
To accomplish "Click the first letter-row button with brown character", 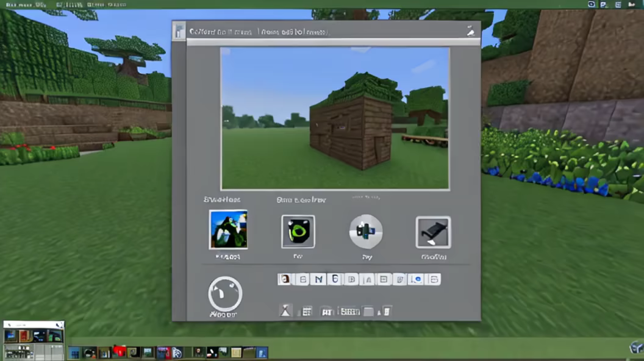I will [284, 279].
